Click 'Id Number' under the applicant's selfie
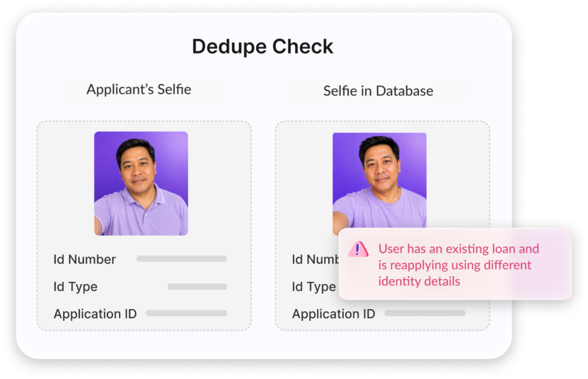Image resolution: width=588 pixels, height=379 pixels. point(85,259)
